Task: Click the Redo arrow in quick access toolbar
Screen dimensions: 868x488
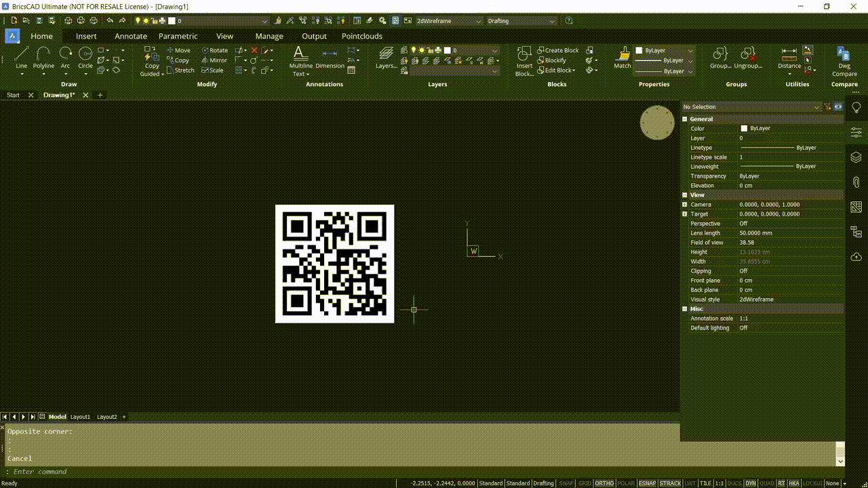Action: pos(122,21)
